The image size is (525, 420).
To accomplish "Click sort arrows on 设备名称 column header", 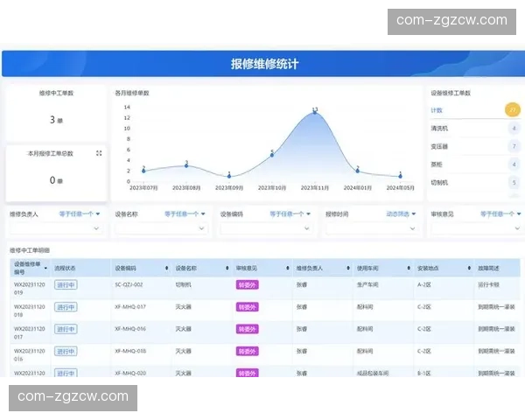I will (x=227, y=269).
